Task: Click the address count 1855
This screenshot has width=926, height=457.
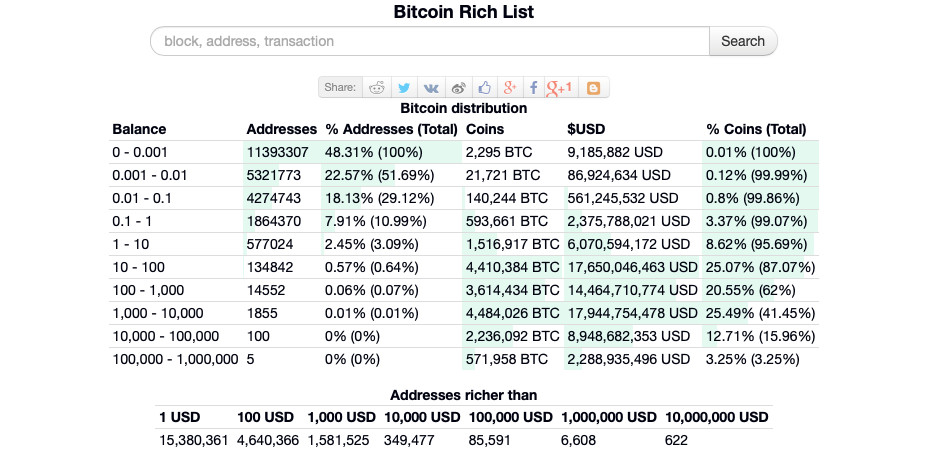Action: pyautogui.click(x=262, y=313)
